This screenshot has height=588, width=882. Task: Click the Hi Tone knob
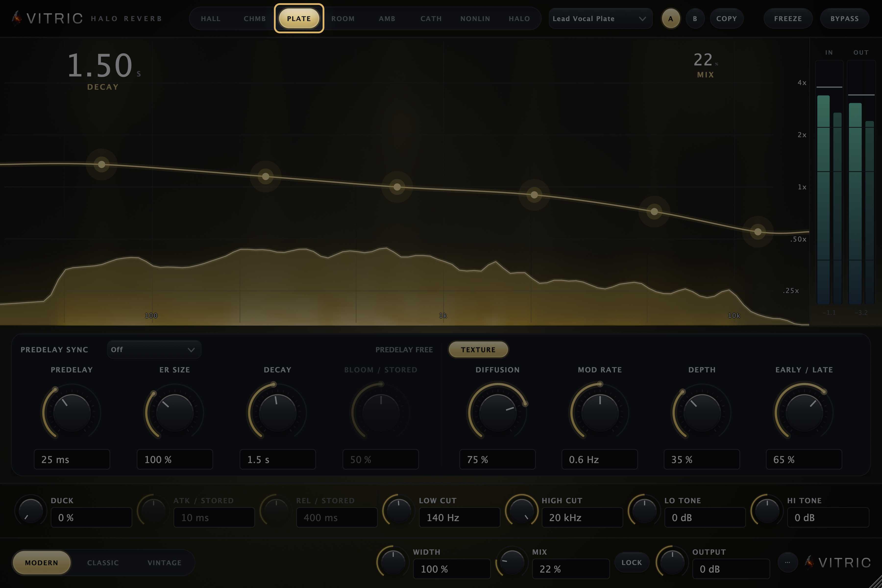point(767,511)
